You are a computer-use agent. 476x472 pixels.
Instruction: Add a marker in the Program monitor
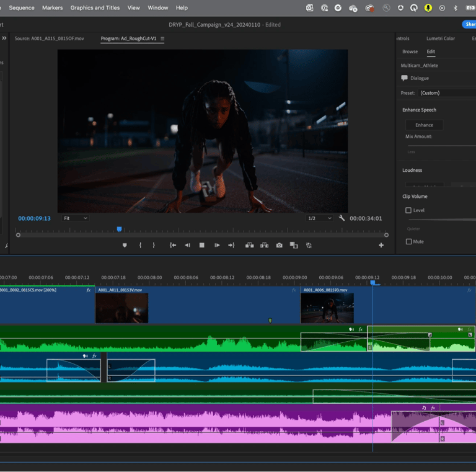[x=125, y=246]
